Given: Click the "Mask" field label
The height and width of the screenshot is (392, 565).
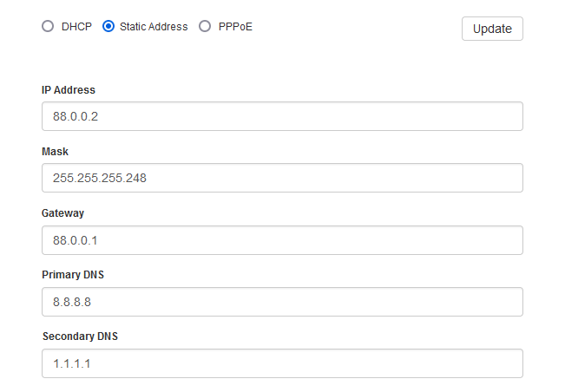Looking at the screenshot, I should [55, 151].
